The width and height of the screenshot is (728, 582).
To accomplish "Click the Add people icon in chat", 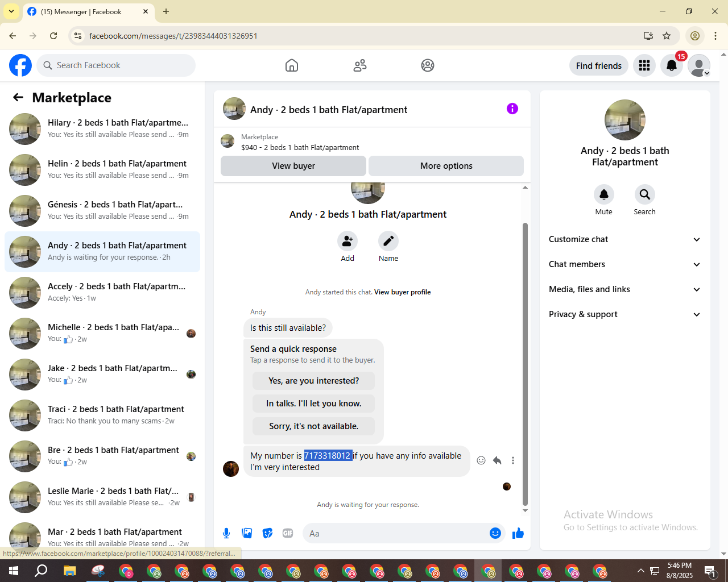I will point(348,241).
